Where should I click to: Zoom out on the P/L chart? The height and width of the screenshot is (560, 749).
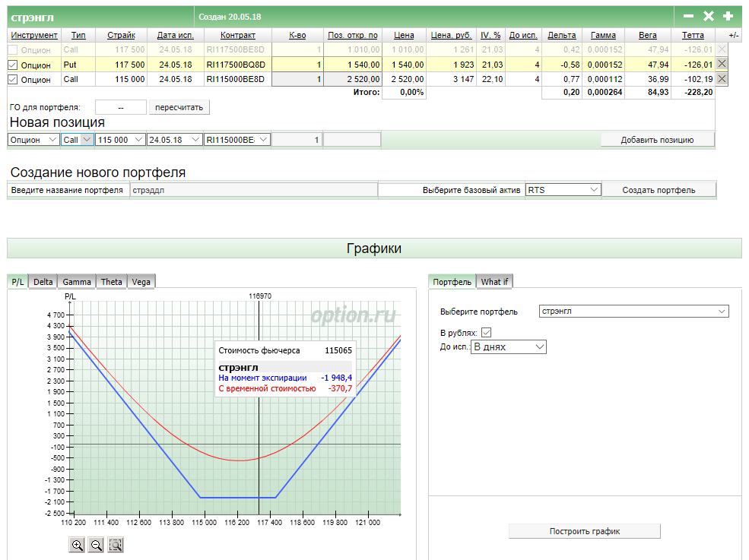[97, 545]
